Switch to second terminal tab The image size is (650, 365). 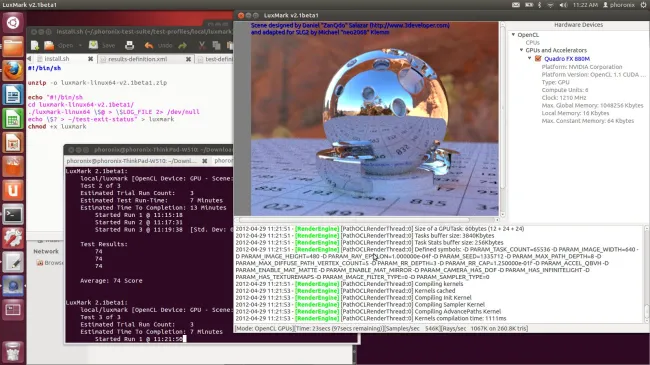(x=223, y=161)
